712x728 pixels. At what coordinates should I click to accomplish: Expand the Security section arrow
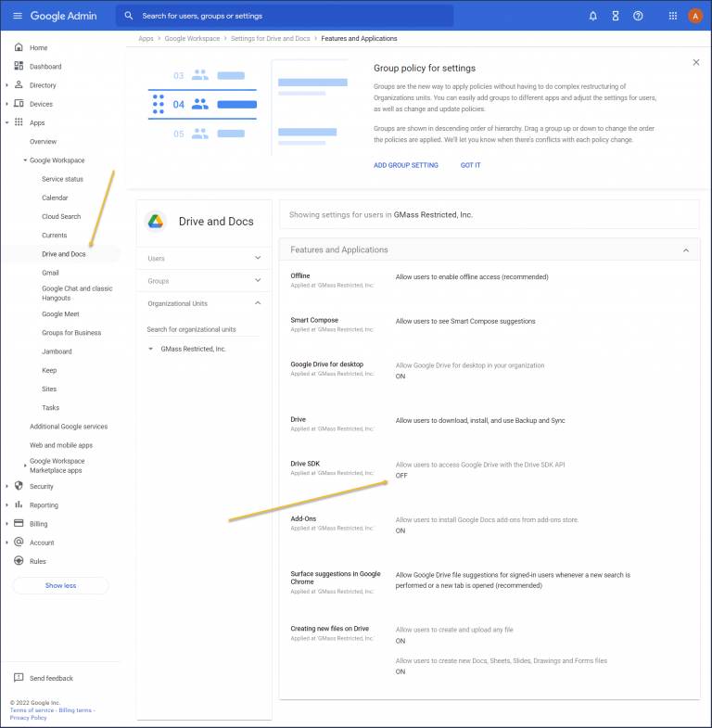[7, 486]
